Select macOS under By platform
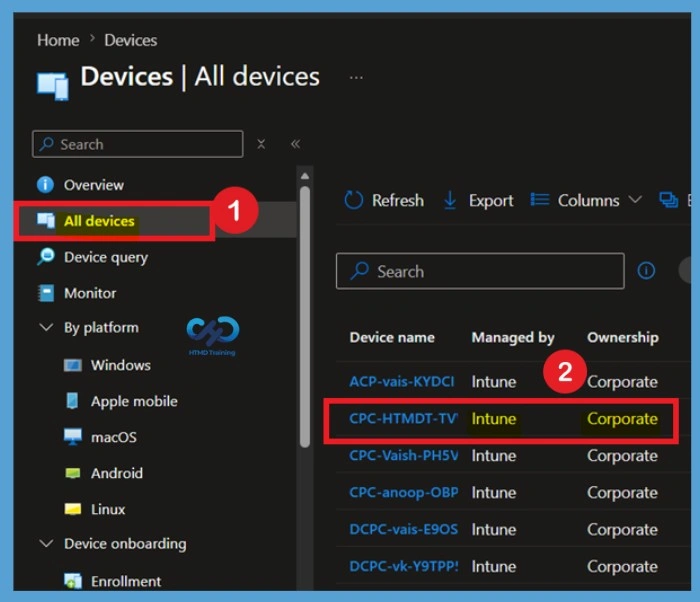 click(113, 437)
